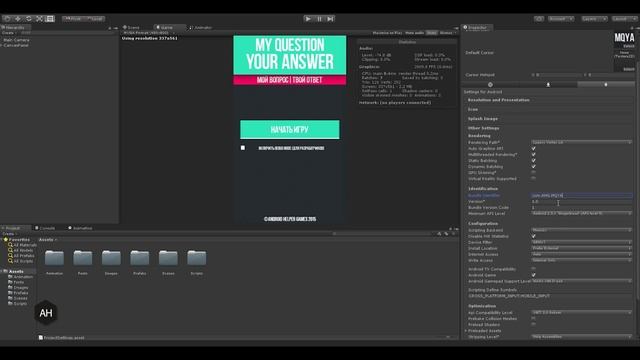
Task: Uncheck Multithreaded Rendering
Action: 533,155
